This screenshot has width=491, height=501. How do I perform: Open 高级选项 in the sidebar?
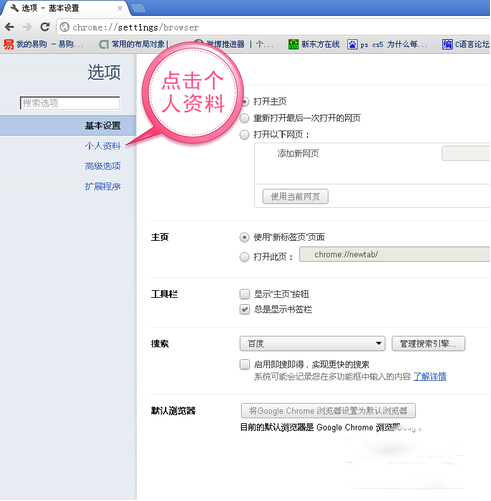[x=103, y=166]
